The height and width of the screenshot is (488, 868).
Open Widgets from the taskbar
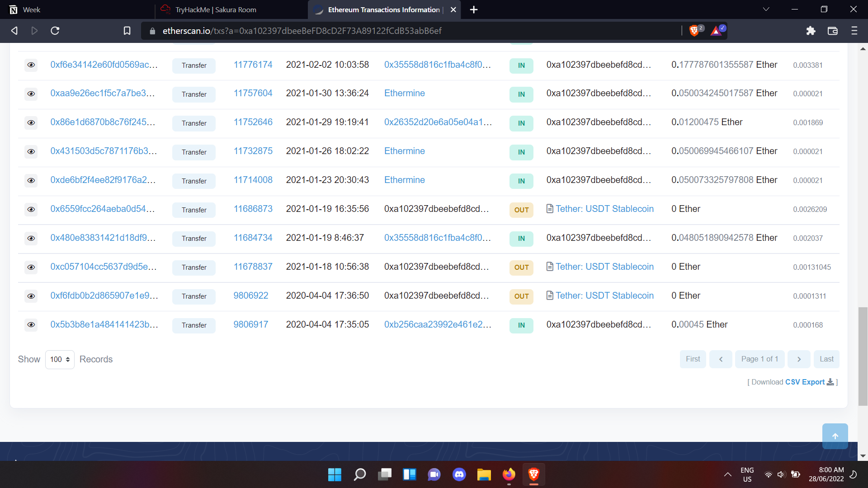[x=410, y=474]
